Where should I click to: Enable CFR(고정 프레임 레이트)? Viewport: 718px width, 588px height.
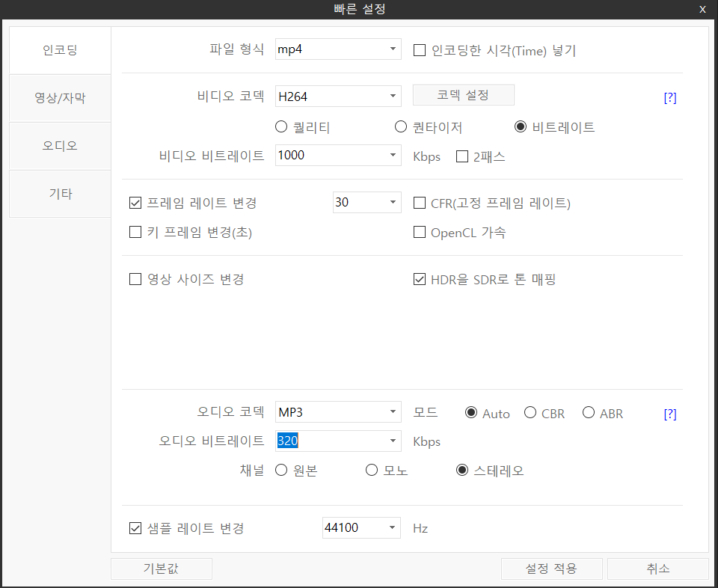click(x=420, y=203)
